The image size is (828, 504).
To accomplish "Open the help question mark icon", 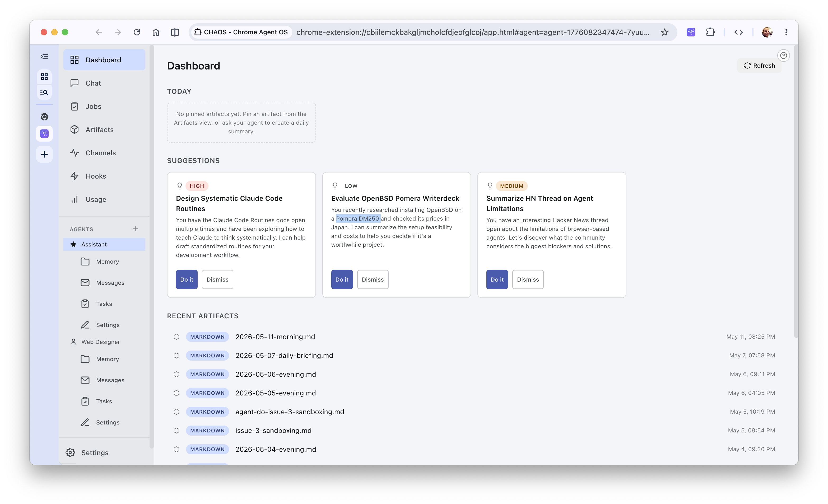I will [x=783, y=55].
